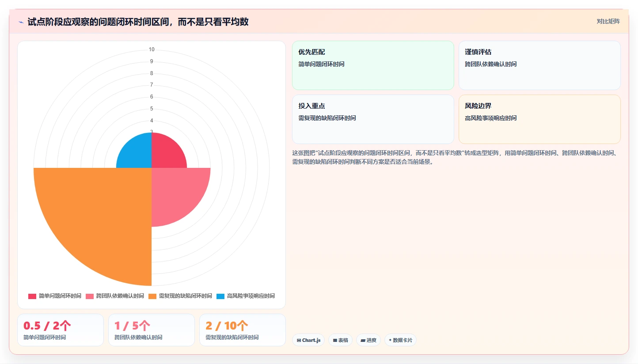The image size is (638, 364).
Task: Open the "谨慎评估" matrix card heading
Action: pyautogui.click(x=478, y=52)
